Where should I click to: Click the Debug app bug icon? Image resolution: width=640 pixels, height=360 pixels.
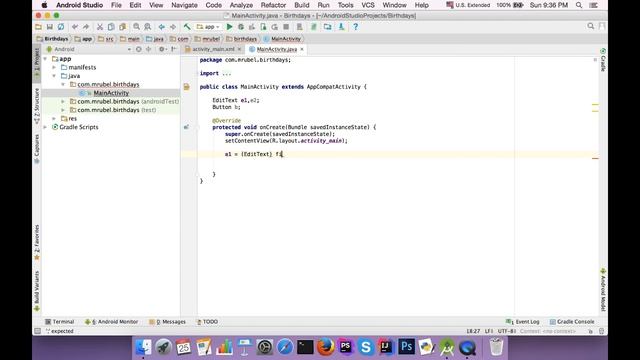241,27
